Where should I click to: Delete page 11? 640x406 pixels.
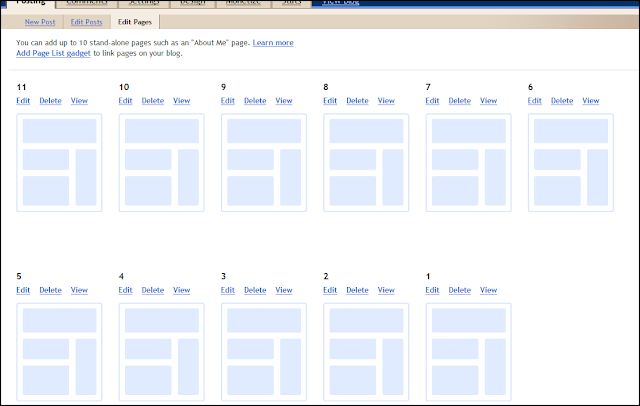[50, 100]
